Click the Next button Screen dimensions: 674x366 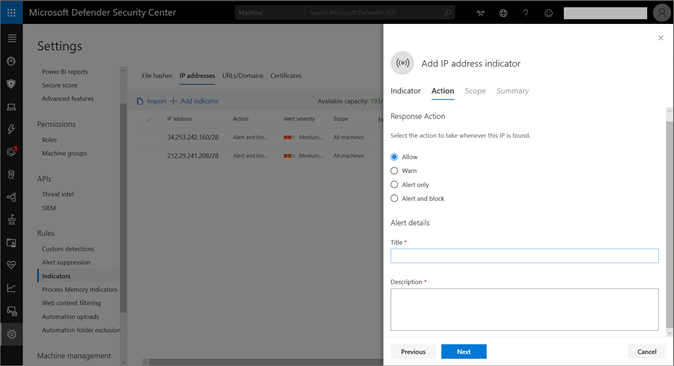464,352
